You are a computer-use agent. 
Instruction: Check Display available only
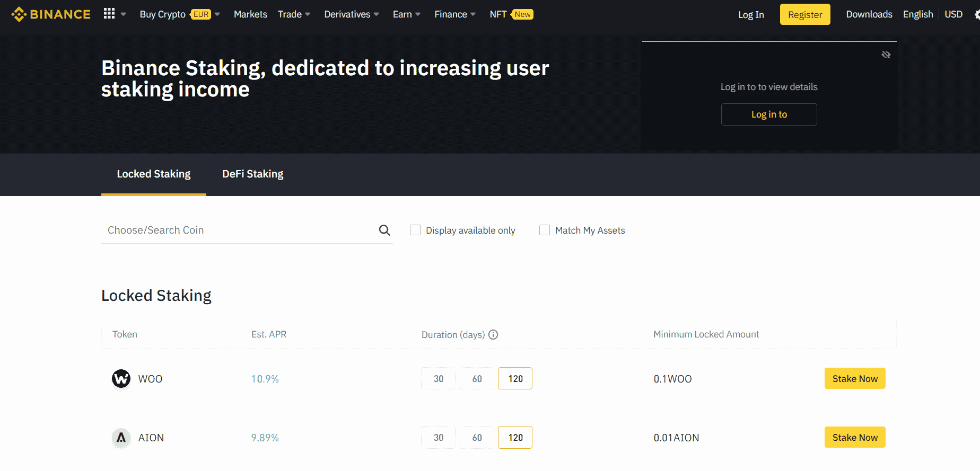coord(415,230)
